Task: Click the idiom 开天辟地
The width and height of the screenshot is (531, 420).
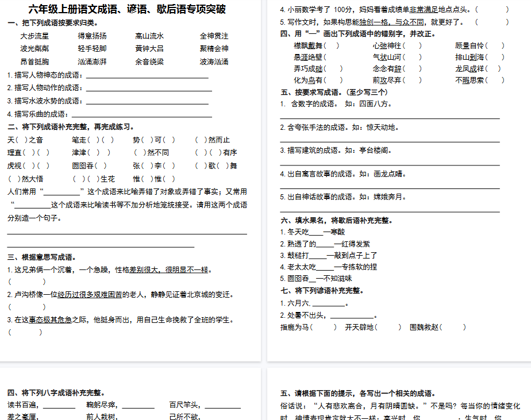Action: point(359,327)
